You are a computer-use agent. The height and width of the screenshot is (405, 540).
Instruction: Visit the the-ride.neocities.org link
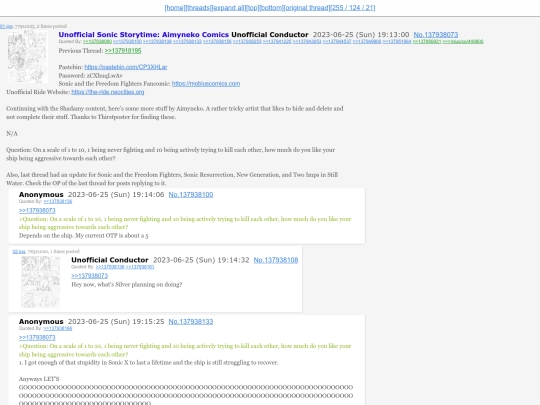click(108, 92)
